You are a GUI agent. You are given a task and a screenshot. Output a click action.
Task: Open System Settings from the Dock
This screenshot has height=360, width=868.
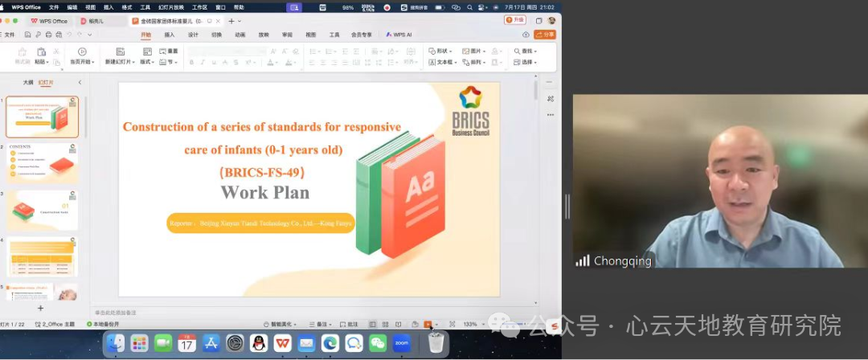pyautogui.click(x=235, y=343)
